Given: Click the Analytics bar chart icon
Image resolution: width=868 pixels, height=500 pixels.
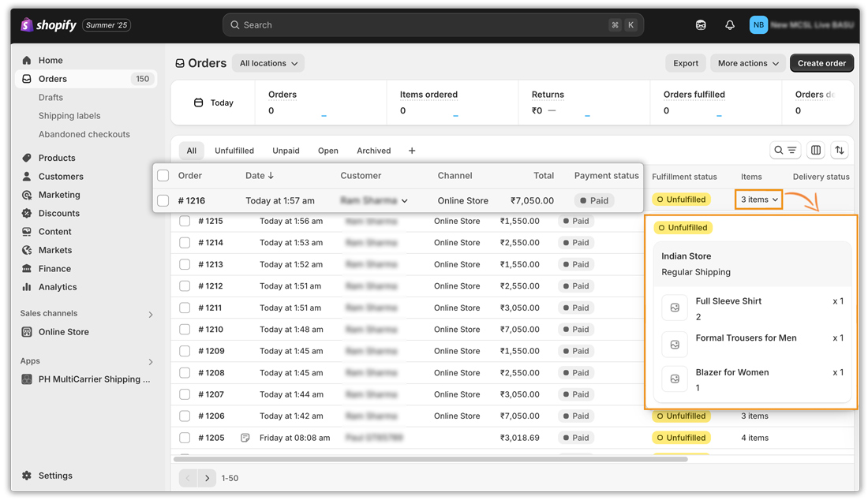Looking at the screenshot, I should [27, 287].
